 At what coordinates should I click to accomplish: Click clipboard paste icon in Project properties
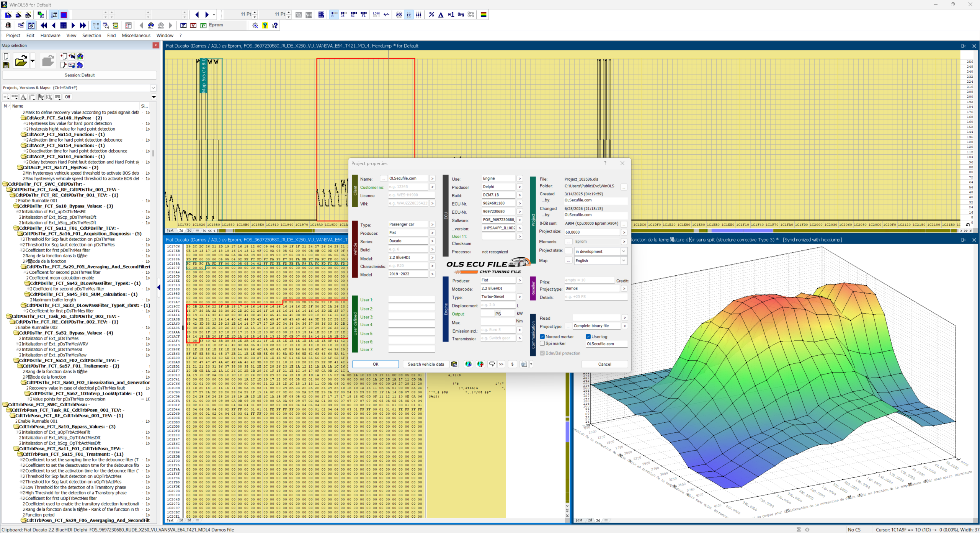454,364
